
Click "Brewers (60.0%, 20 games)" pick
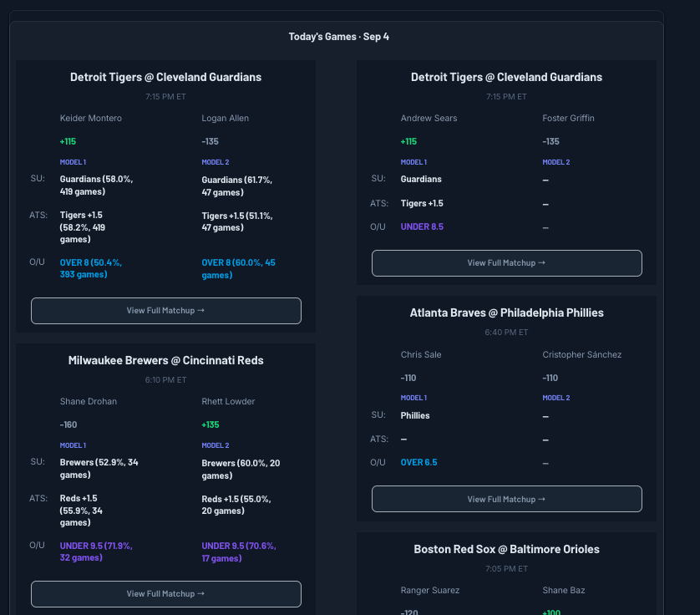point(241,470)
